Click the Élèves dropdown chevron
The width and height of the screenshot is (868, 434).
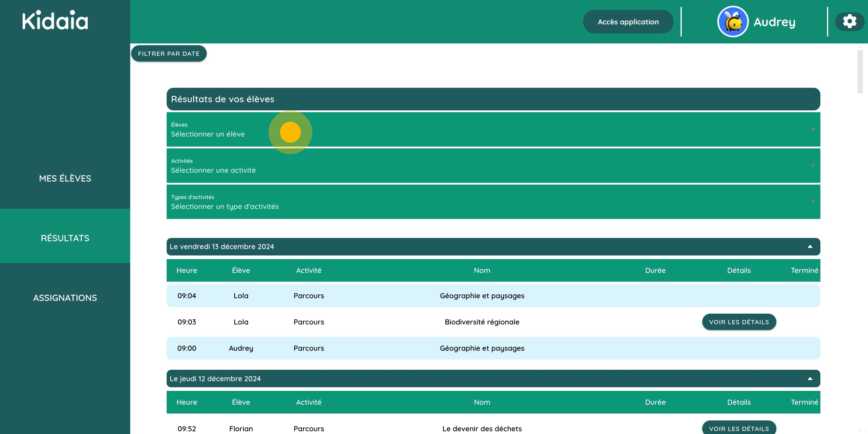pos(813,129)
